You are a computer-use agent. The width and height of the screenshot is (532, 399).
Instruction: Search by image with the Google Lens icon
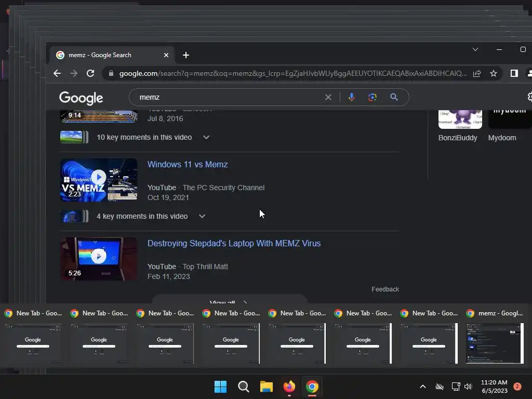point(372,97)
